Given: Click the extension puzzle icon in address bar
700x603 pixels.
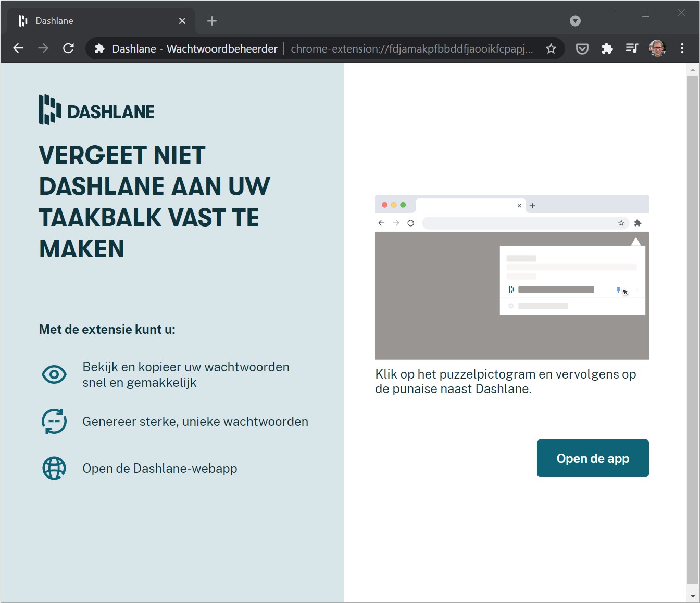Looking at the screenshot, I should pos(99,48).
